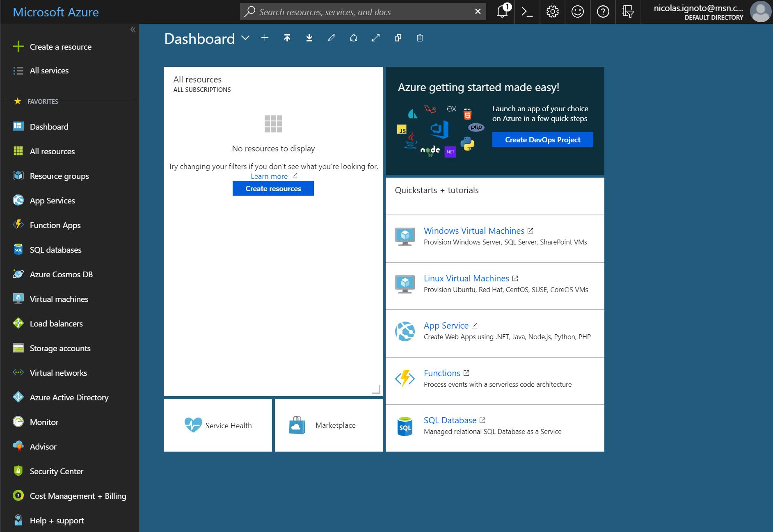
Task: Open portal settings gear icon
Action: [552, 11]
